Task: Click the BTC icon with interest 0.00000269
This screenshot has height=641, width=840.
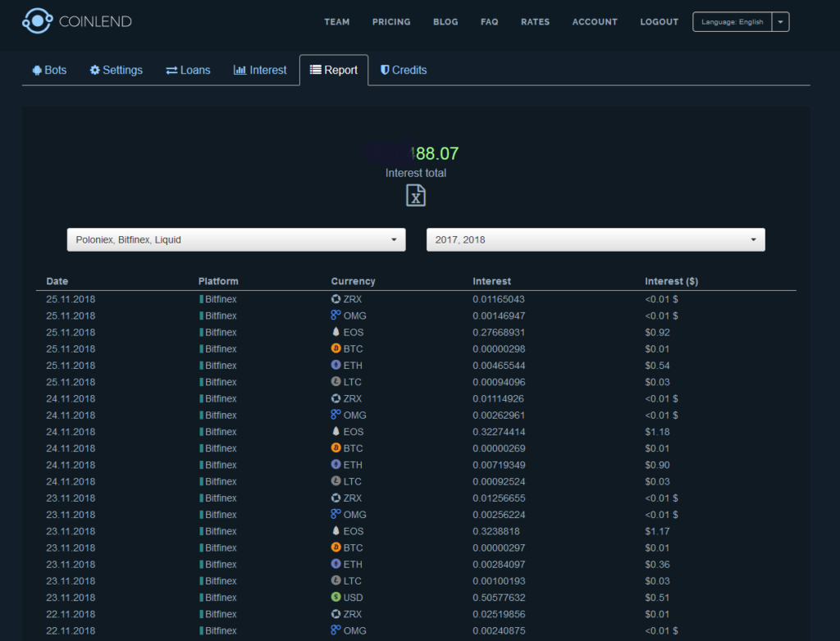Action: coord(336,448)
